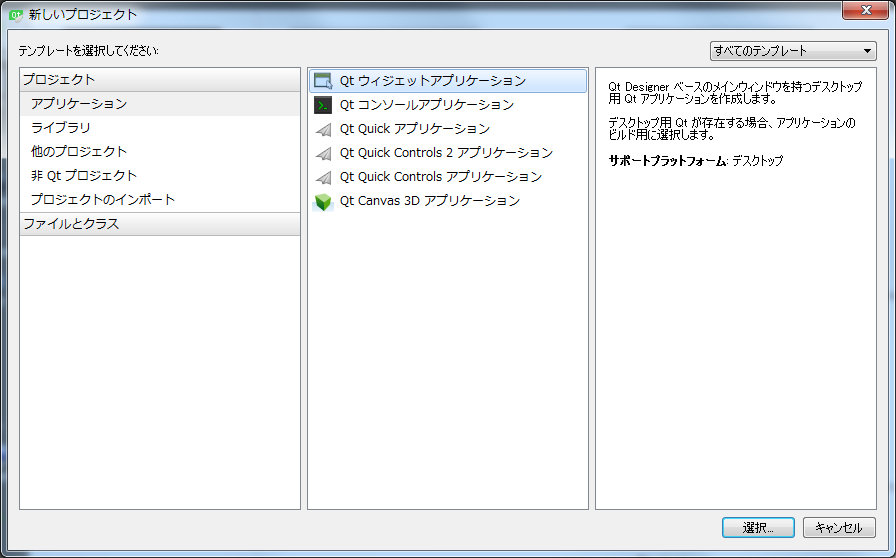Click the Qt ウィジェットアプリケーション window icon
Screen dimensions: 896x558
[323, 81]
